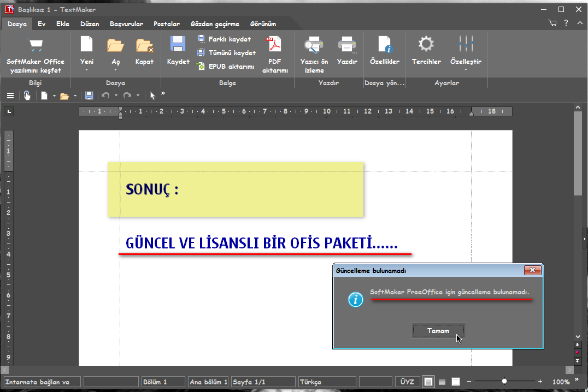Click shopping cart icon in title area

click(x=552, y=23)
